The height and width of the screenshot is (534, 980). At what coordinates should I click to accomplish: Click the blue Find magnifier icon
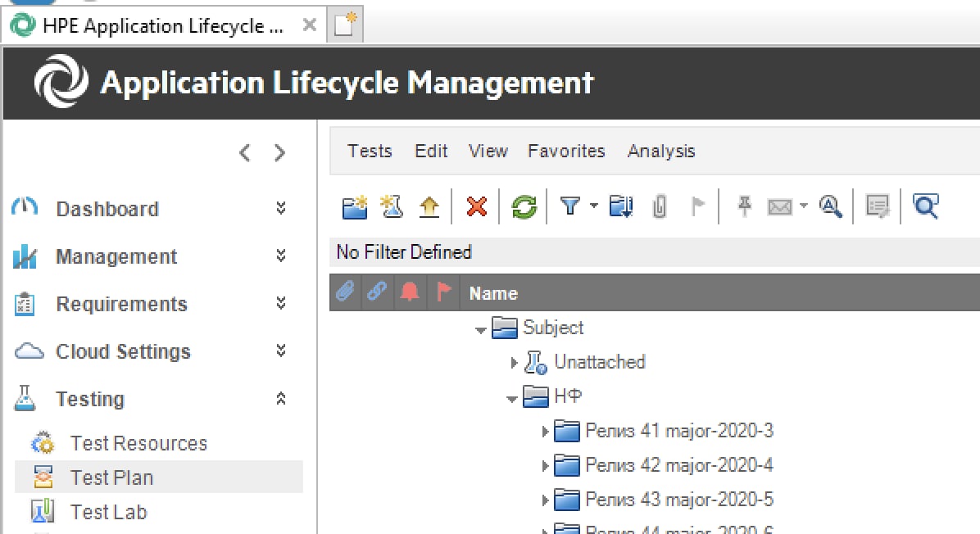pos(926,206)
